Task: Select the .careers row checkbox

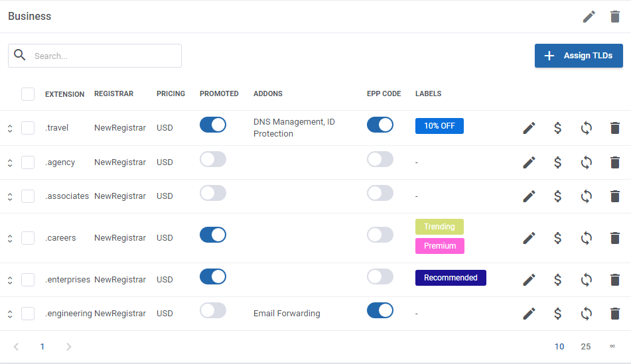Action: (x=28, y=238)
